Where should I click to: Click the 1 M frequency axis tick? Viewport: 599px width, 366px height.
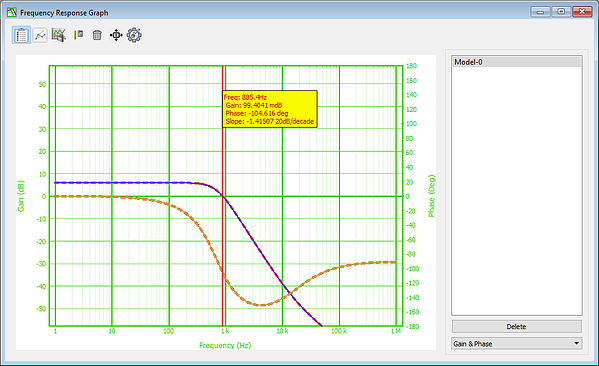coord(396,331)
